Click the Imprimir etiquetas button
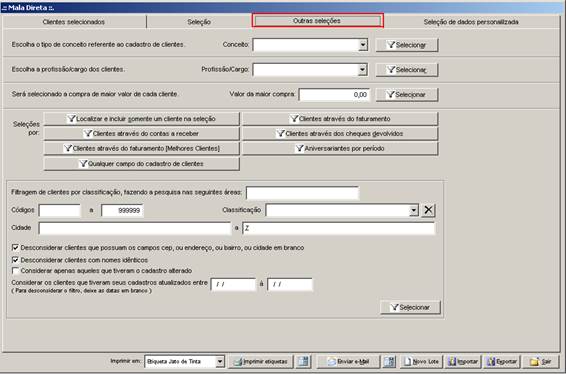Viewport: 566px width, 374px height. 260,361
